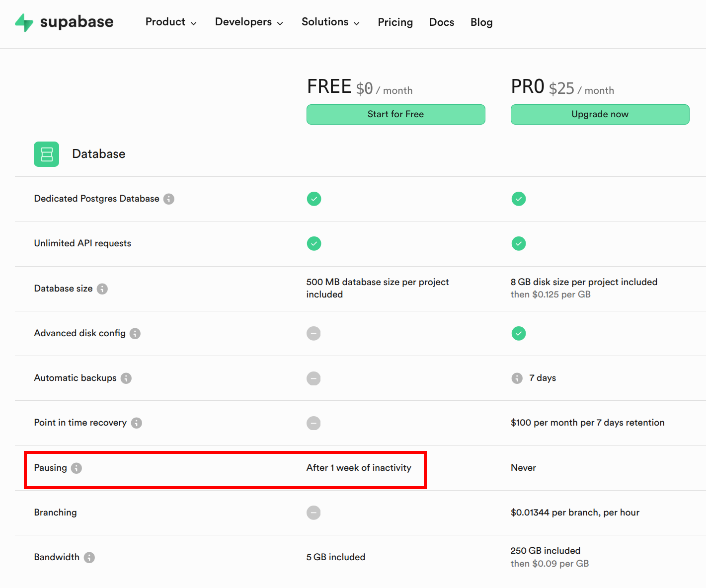The height and width of the screenshot is (588, 706).
Task: Show info icon next to Database size
Action: coord(102,289)
